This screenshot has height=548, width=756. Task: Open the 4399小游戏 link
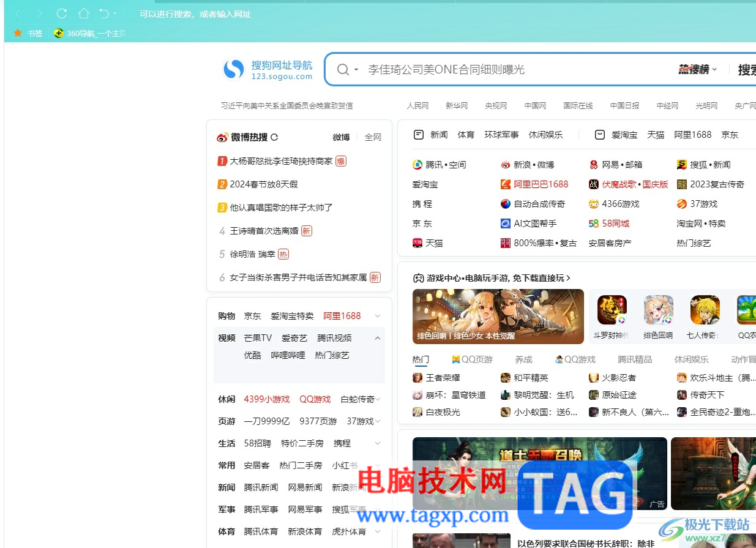[267, 399]
